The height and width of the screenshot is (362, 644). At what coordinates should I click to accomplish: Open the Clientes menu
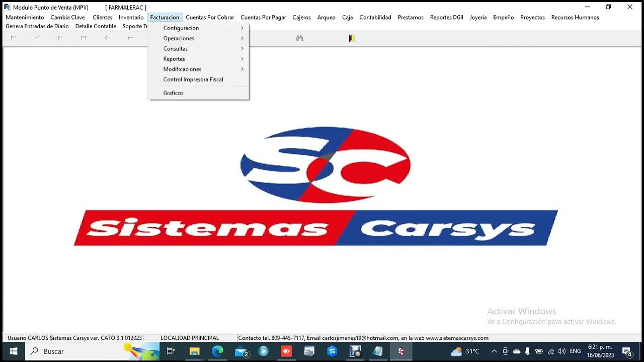click(103, 17)
